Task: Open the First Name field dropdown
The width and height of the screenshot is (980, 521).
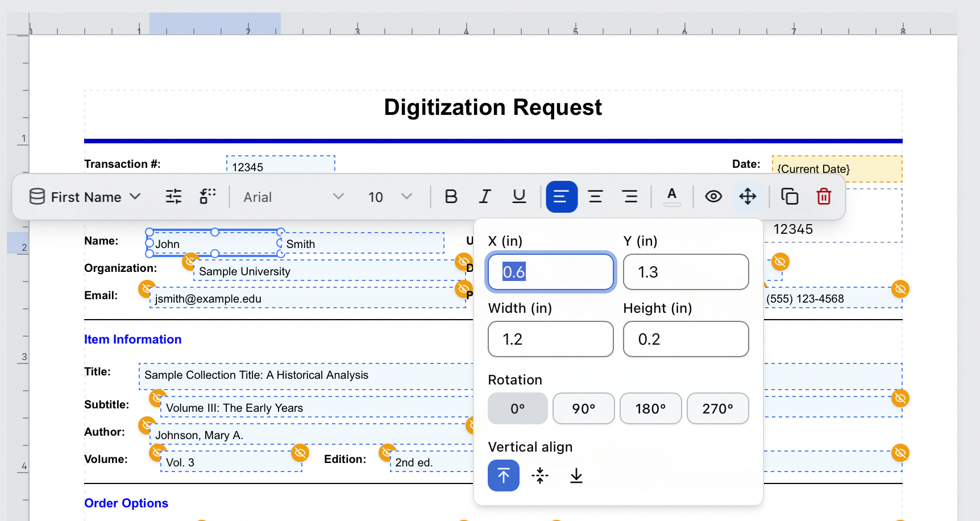Action: tap(85, 197)
